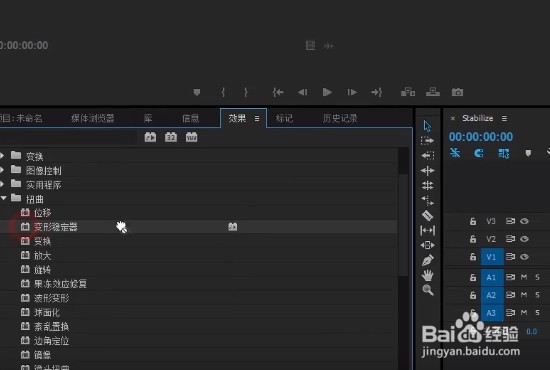
Task: Select the Track Select Backward tool
Action: pos(428,155)
